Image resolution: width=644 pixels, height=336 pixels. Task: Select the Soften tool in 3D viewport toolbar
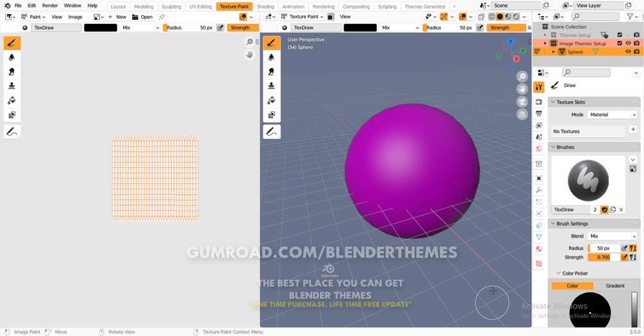coord(272,58)
